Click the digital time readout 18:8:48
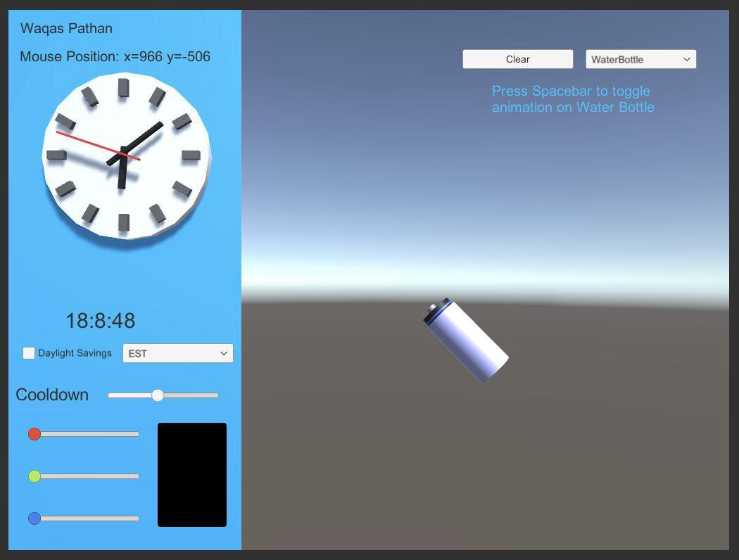 coord(101,321)
